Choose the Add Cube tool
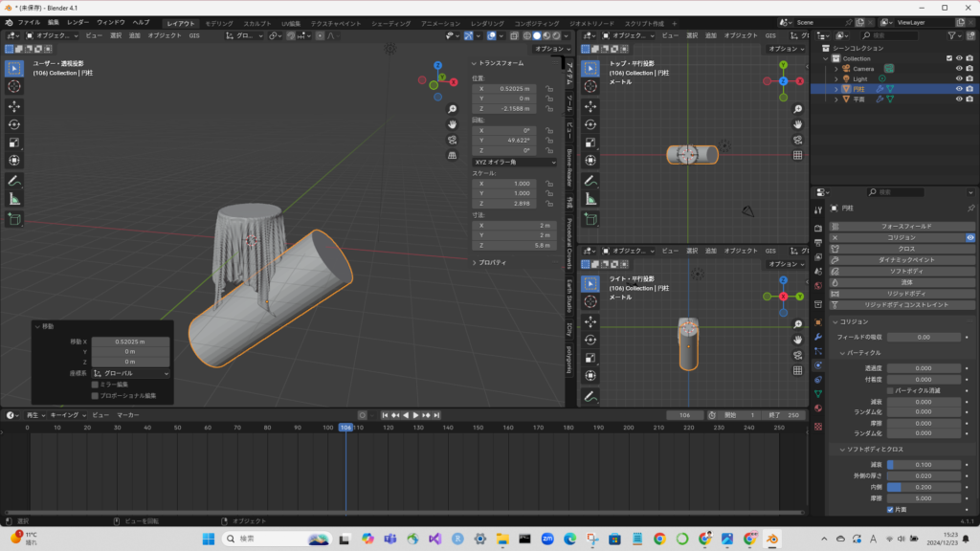Screen dimensions: 980x551 tap(14, 219)
